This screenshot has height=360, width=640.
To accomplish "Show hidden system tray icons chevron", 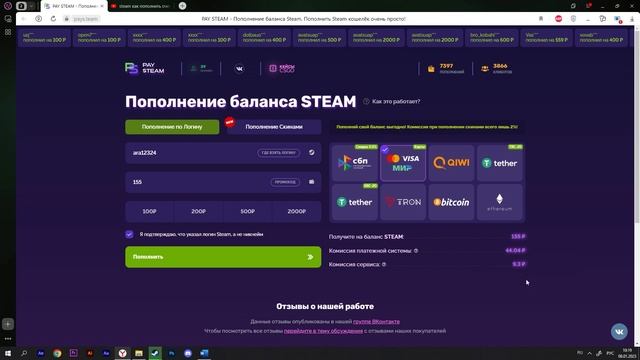I will [589, 353].
